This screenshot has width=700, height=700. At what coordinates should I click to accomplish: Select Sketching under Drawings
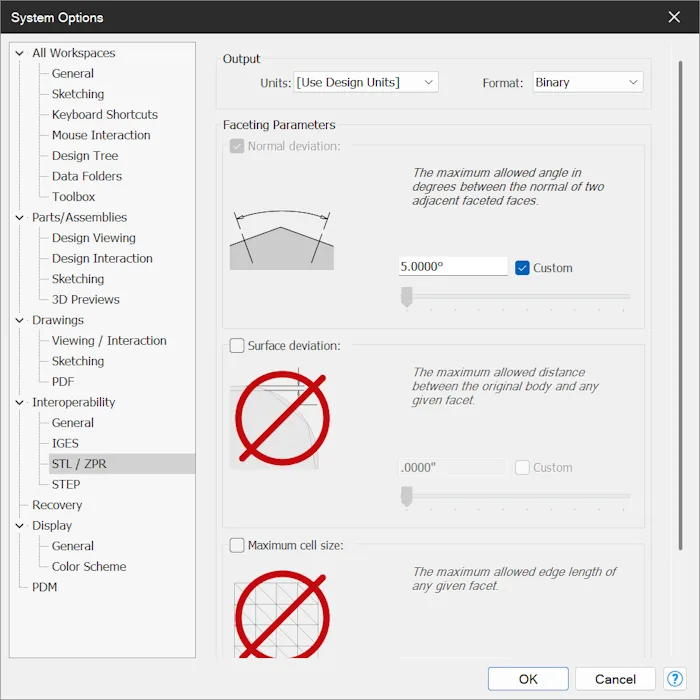click(x=78, y=361)
